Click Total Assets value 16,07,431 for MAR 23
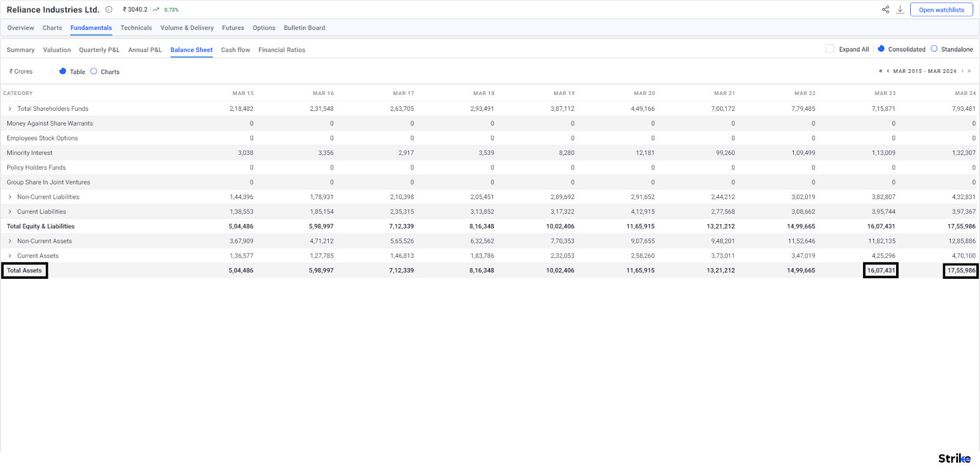Viewport: 980px width, 470px height. coord(881,270)
